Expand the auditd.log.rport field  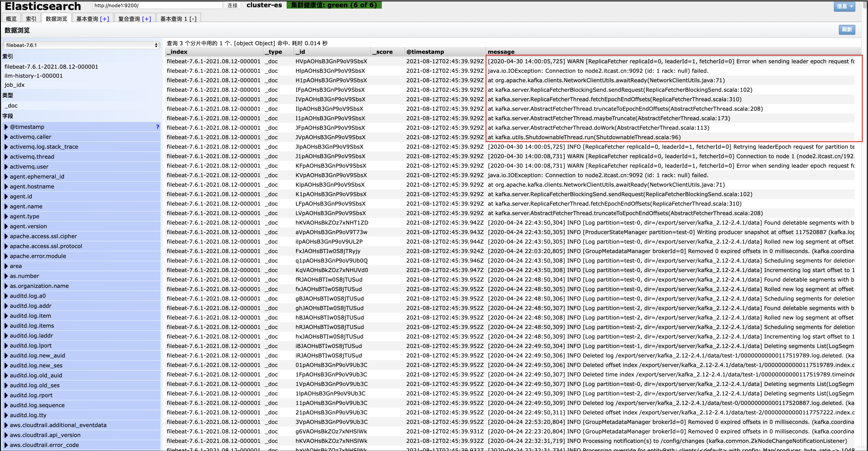point(81,395)
